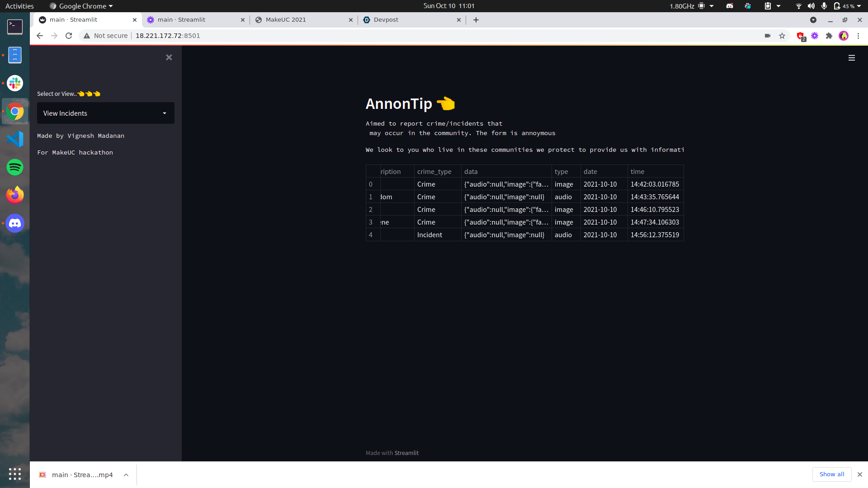Open Discord from the dock
The height and width of the screenshot is (488, 868).
15,223
